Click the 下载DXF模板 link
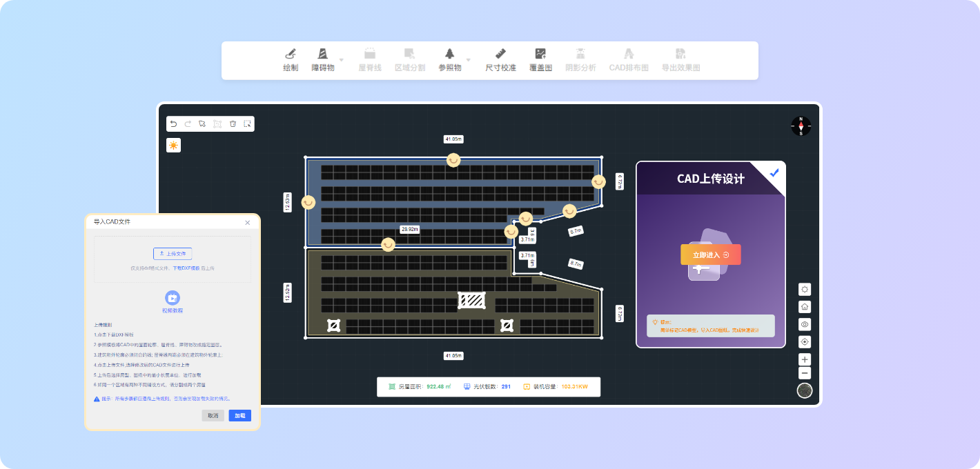This screenshot has width=980, height=469. pos(186,268)
